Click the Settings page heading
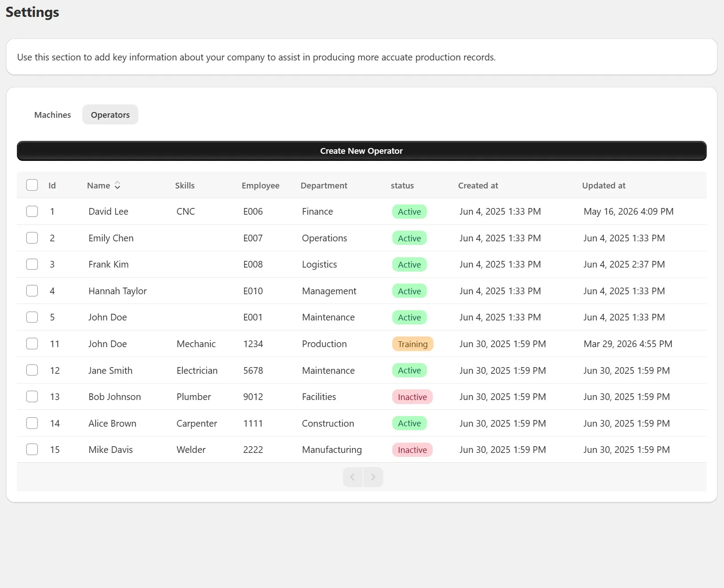The width and height of the screenshot is (724, 588). click(32, 12)
